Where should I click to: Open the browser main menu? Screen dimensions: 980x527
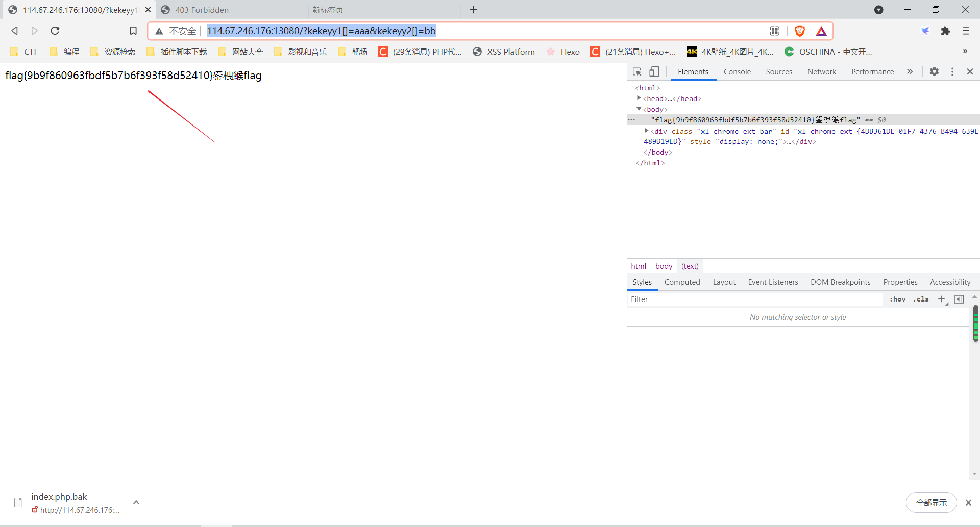pos(966,31)
